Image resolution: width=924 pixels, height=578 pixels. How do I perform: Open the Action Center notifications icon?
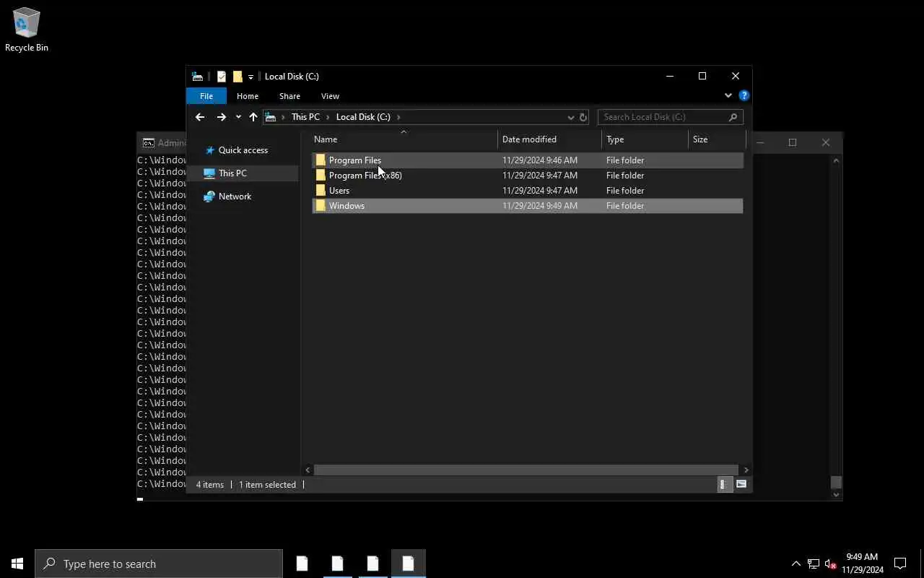click(x=900, y=564)
